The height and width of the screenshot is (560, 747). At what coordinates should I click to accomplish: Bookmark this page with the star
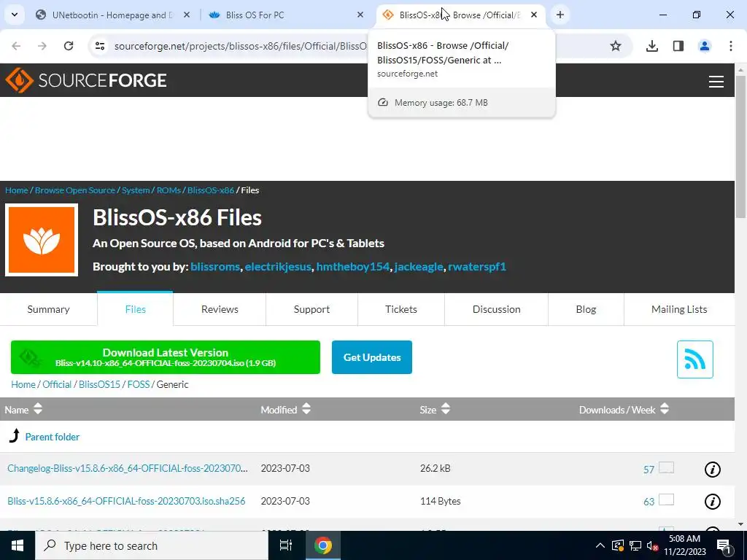[616, 46]
